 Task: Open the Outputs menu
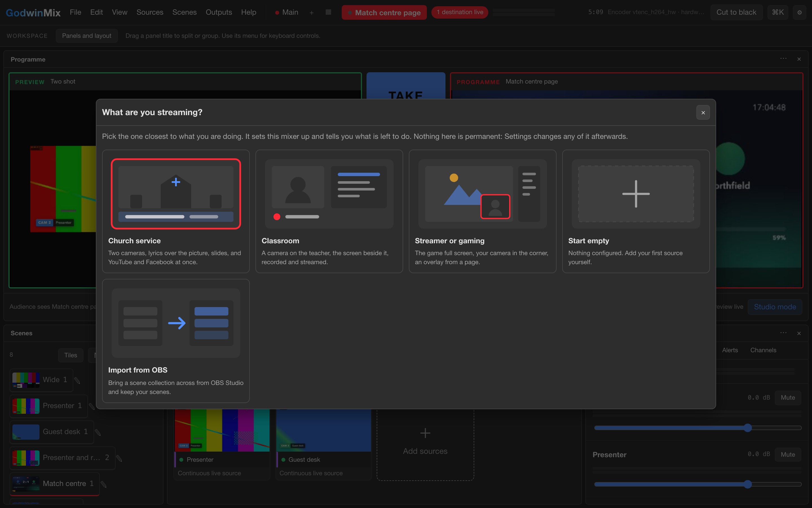(x=219, y=12)
